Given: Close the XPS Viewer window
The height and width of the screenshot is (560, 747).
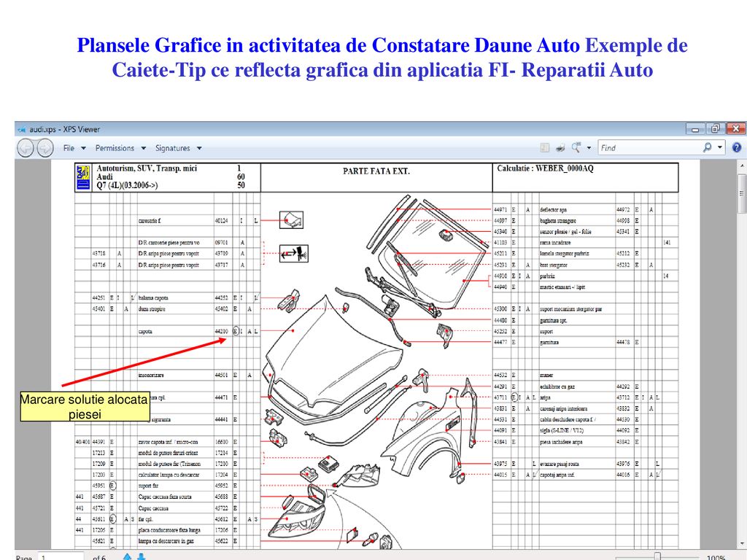Looking at the screenshot, I should click(x=735, y=129).
